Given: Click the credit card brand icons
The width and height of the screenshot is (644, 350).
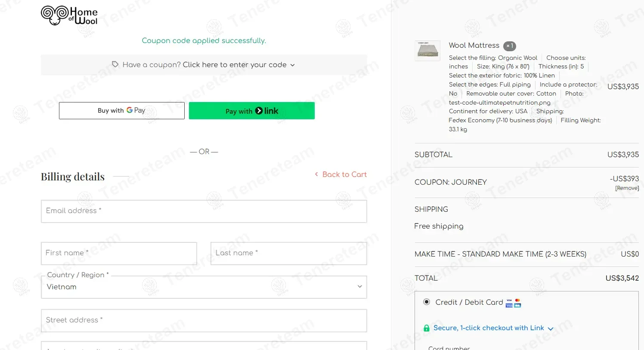Looking at the screenshot, I should tap(513, 303).
